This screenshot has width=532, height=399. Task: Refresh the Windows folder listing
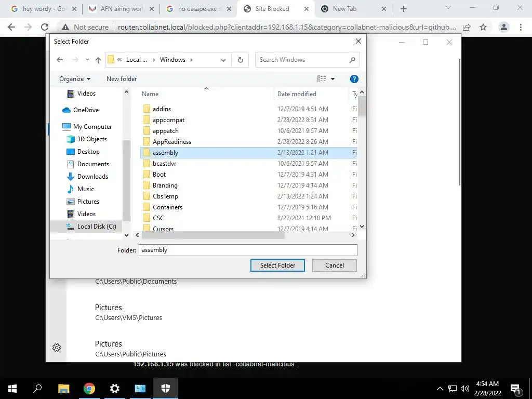[x=240, y=60]
